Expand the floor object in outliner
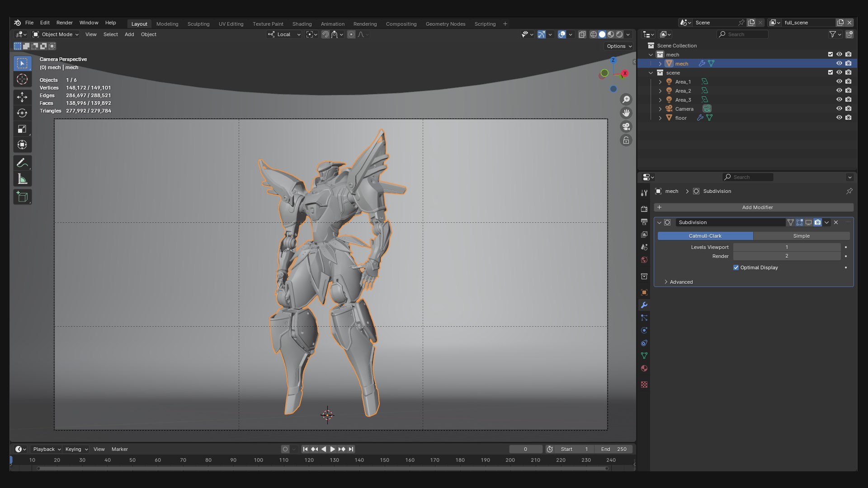The width and height of the screenshot is (868, 488). click(x=660, y=118)
